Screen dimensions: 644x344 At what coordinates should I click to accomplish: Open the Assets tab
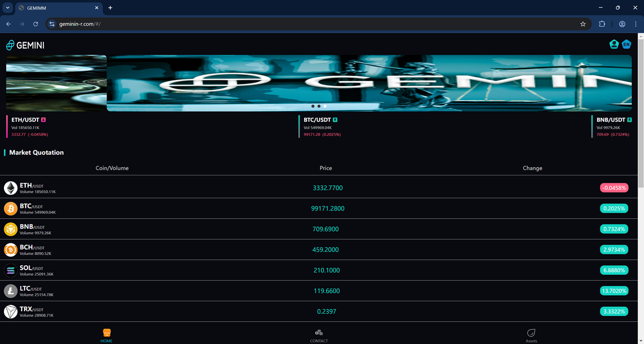[531, 335]
